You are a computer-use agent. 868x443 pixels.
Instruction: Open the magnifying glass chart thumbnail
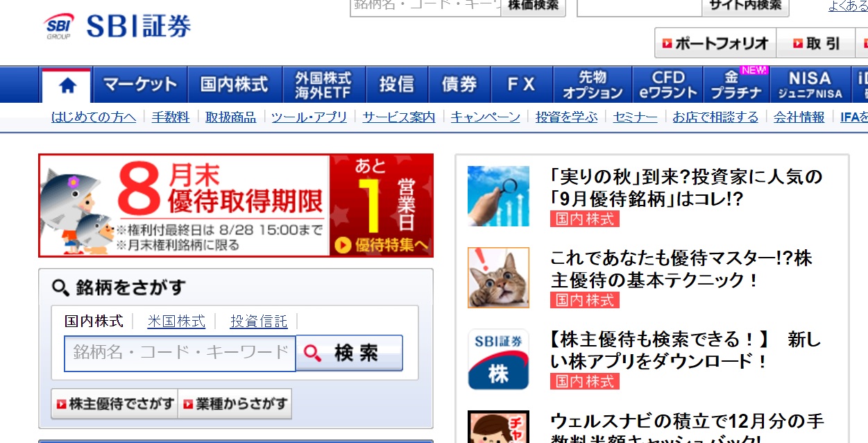(x=498, y=196)
